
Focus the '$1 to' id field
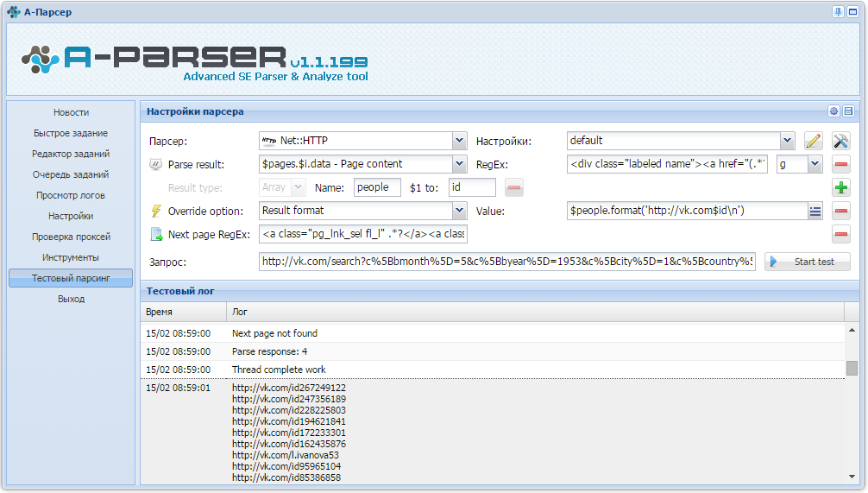tap(472, 187)
